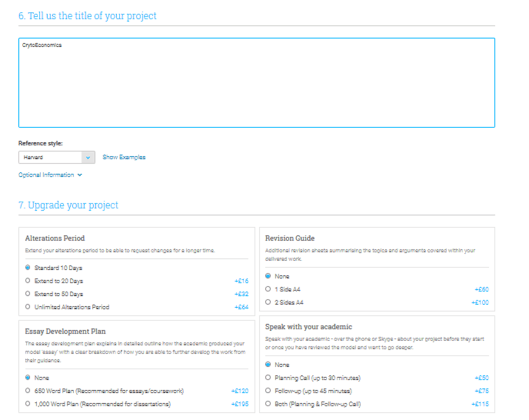The image size is (529, 420).
Task: Open the Reference style Harvard dropdown
Action: pyautogui.click(x=56, y=157)
